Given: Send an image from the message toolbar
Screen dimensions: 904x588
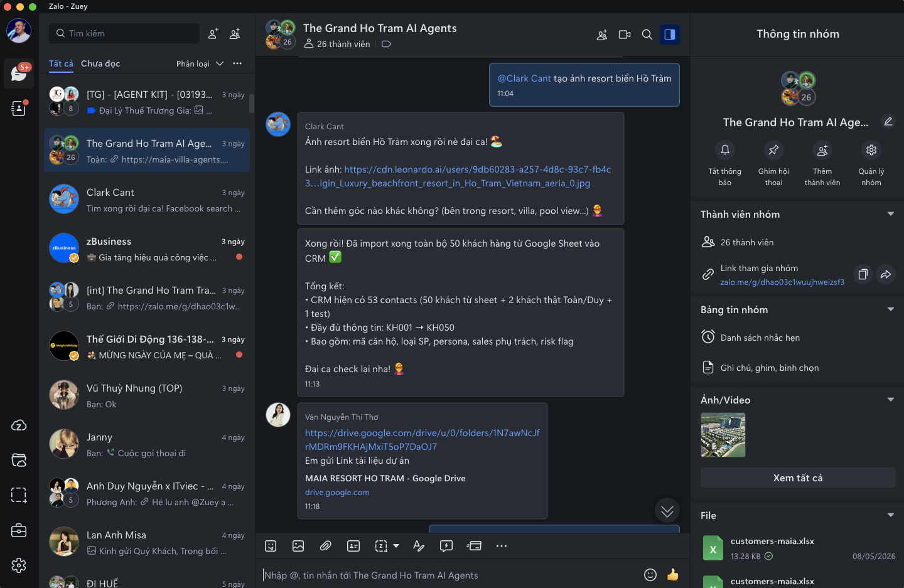Looking at the screenshot, I should (x=298, y=546).
